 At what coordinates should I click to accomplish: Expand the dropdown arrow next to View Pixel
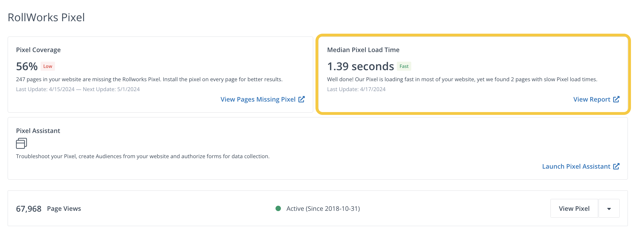coord(609,209)
